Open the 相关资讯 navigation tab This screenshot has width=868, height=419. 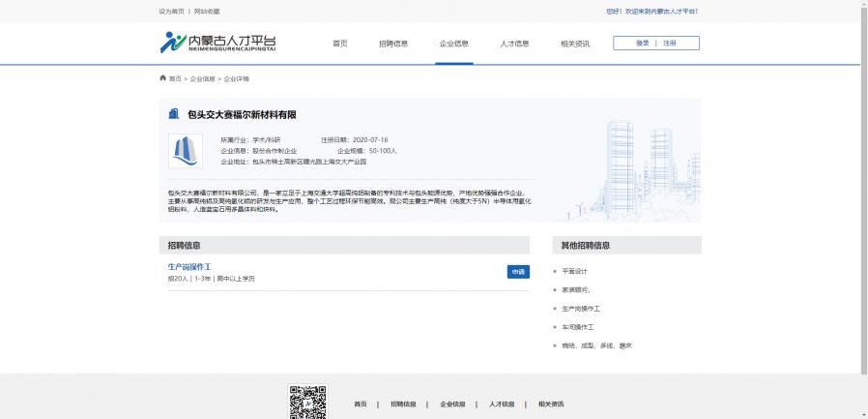[x=575, y=44]
